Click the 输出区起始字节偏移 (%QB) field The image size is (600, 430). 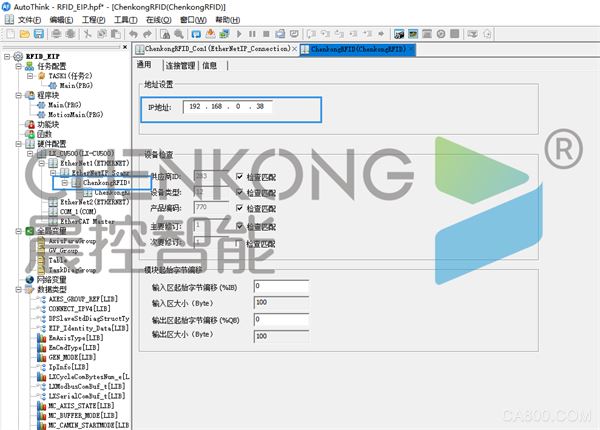[x=281, y=319]
